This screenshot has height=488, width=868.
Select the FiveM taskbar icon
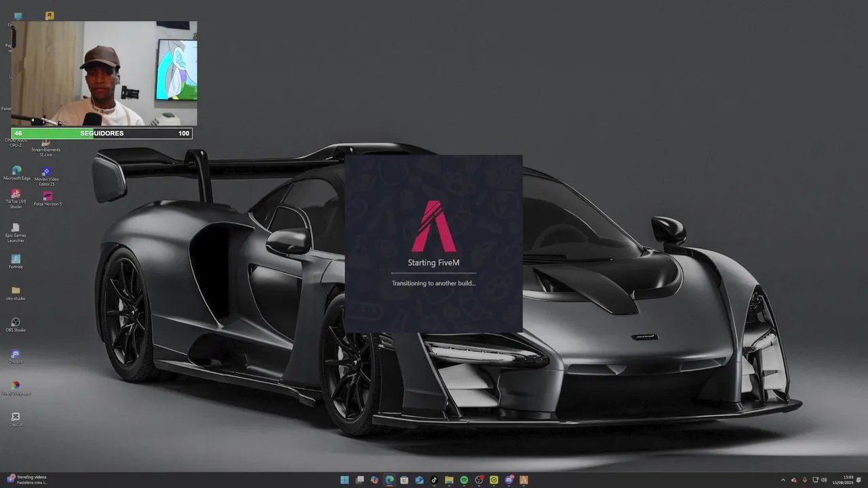point(524,480)
